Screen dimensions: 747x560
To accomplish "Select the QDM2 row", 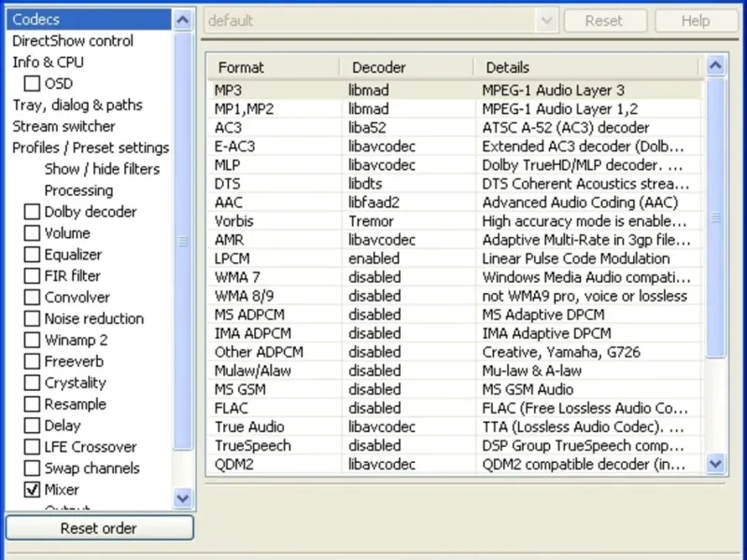I will click(x=455, y=464).
